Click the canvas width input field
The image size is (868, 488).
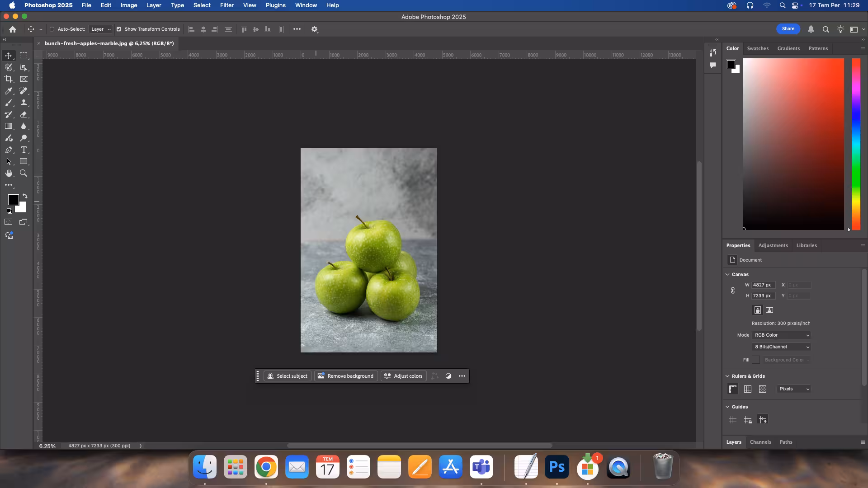pyautogui.click(x=764, y=285)
